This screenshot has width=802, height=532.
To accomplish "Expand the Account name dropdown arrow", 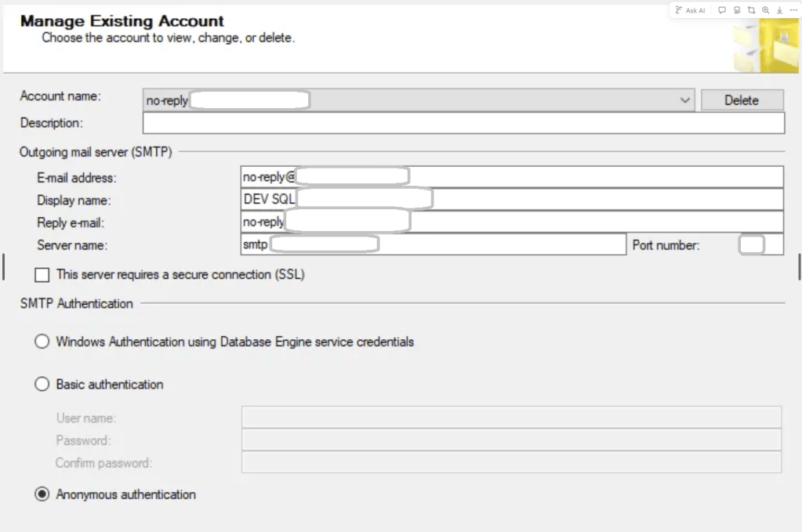I will click(685, 100).
